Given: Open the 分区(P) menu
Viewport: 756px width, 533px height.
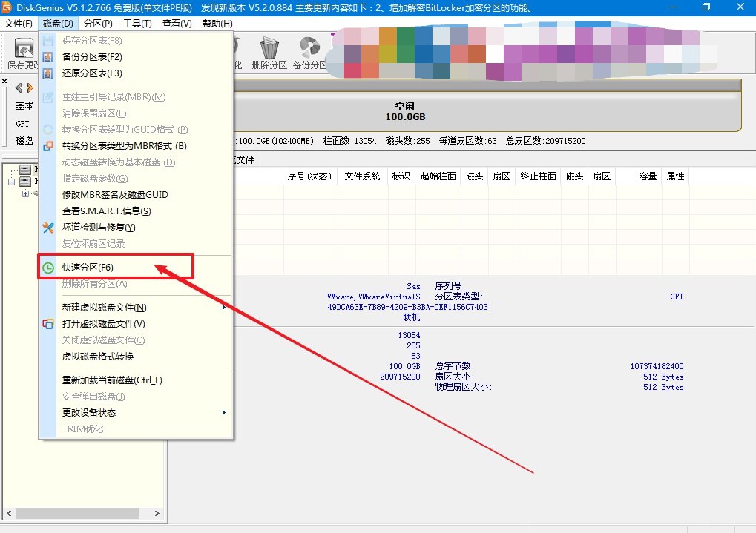Looking at the screenshot, I should [98, 24].
